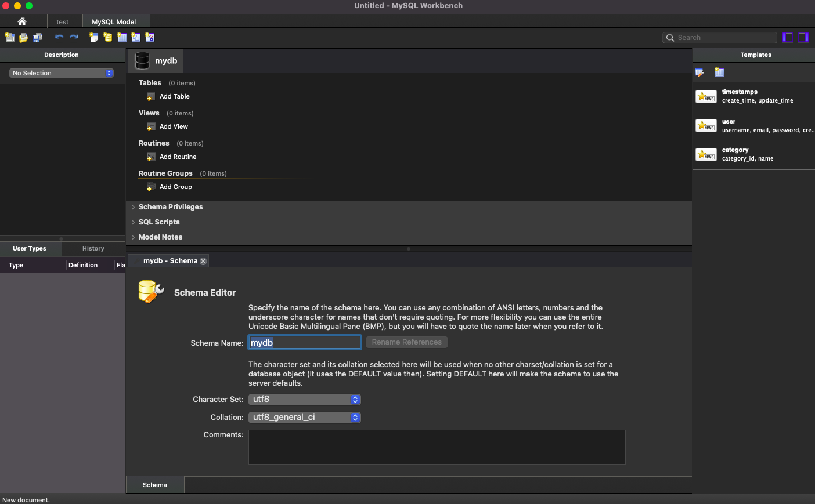Toggle the left sidebar visibility
The width and height of the screenshot is (815, 504).
click(788, 38)
